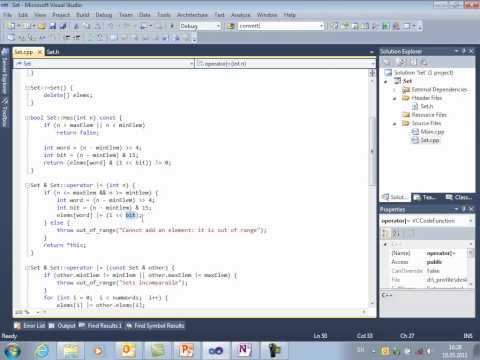Click the find combo box containing 'convert'
This screenshot has width=480, height=360.
[x=281, y=26]
